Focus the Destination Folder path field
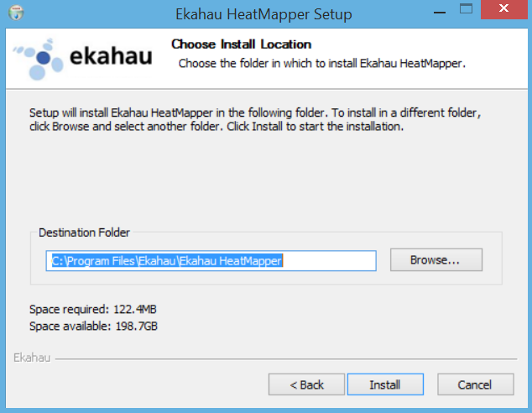The height and width of the screenshot is (413, 532). 211,260
